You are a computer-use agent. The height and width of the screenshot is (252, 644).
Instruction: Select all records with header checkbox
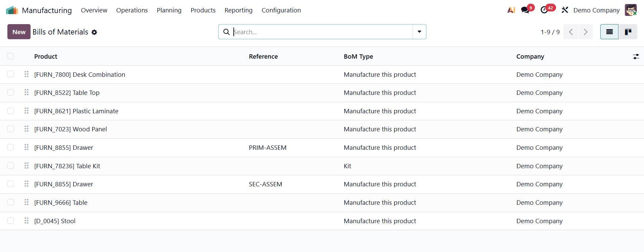click(x=11, y=56)
